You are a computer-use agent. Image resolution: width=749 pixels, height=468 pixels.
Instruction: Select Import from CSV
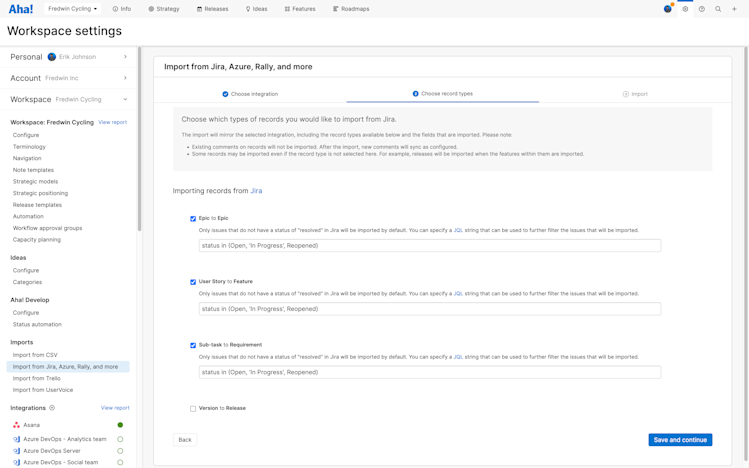tap(35, 355)
